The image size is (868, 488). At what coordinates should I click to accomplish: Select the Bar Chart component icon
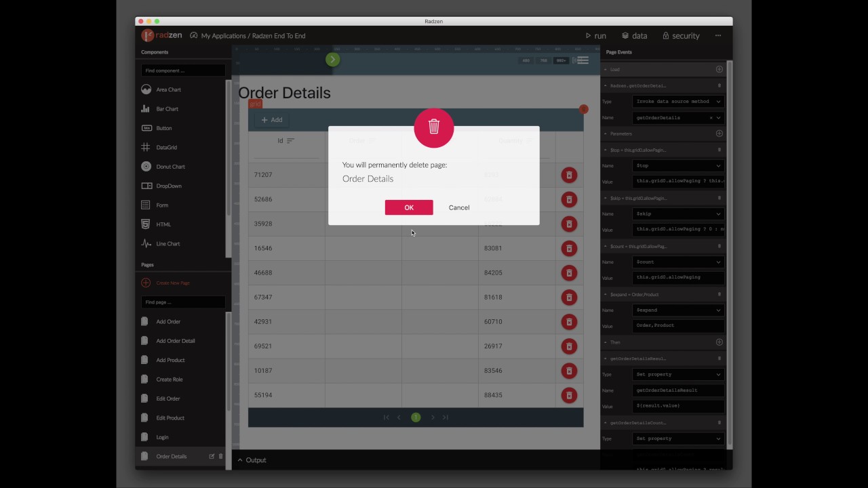146,108
